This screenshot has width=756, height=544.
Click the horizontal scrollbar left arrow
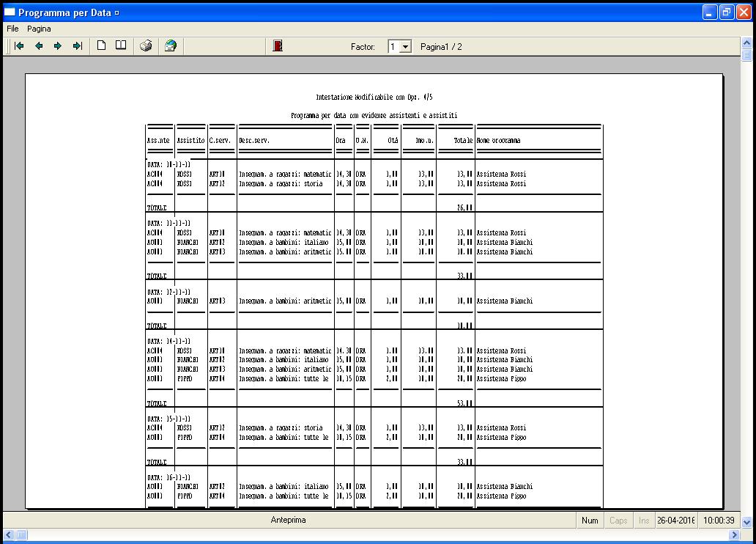(9, 534)
